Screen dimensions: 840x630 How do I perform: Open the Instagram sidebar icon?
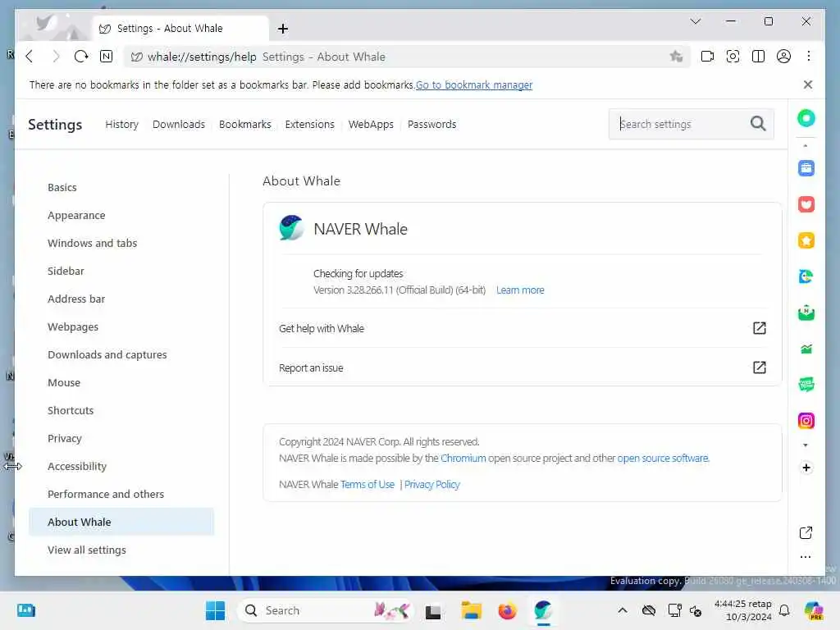click(806, 421)
